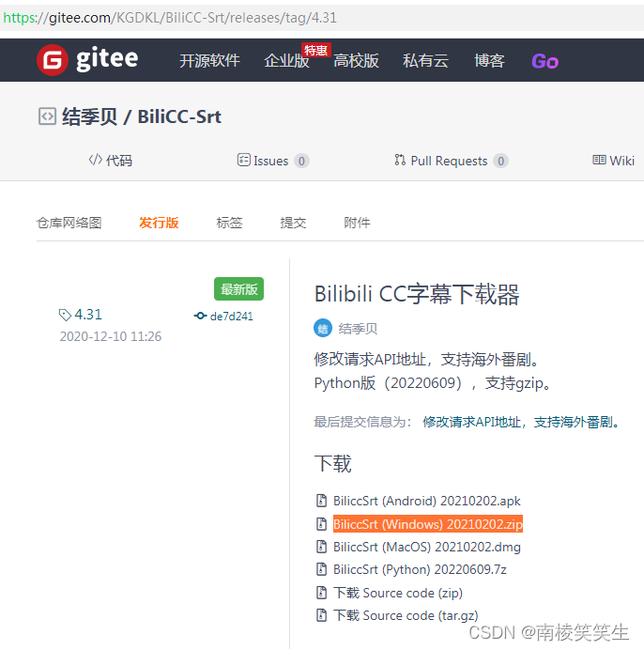Switch to the Pull Requests tab
This screenshot has width=644, height=650.
tap(441, 161)
